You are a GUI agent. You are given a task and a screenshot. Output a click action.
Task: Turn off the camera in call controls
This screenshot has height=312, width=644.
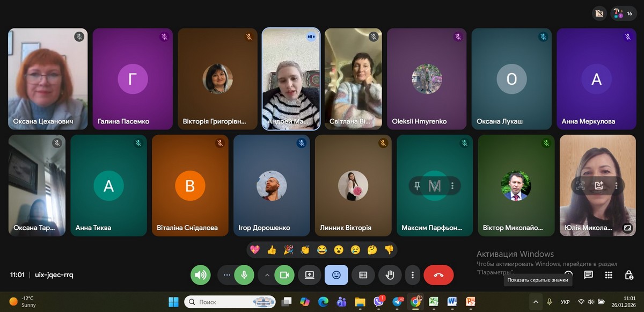tap(284, 275)
